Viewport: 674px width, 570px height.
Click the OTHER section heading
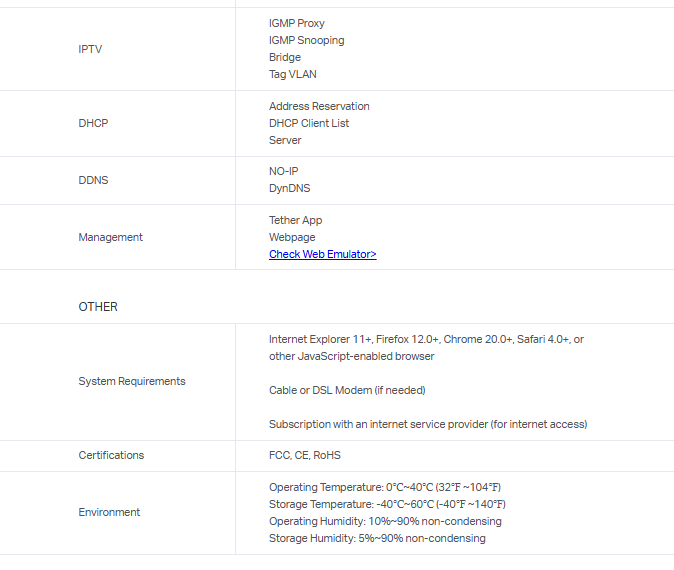click(x=98, y=307)
